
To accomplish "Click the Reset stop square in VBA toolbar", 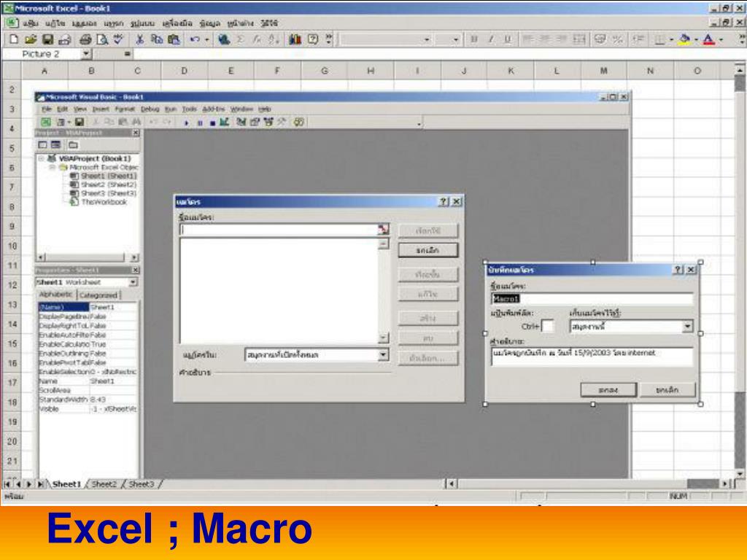I will click(212, 122).
